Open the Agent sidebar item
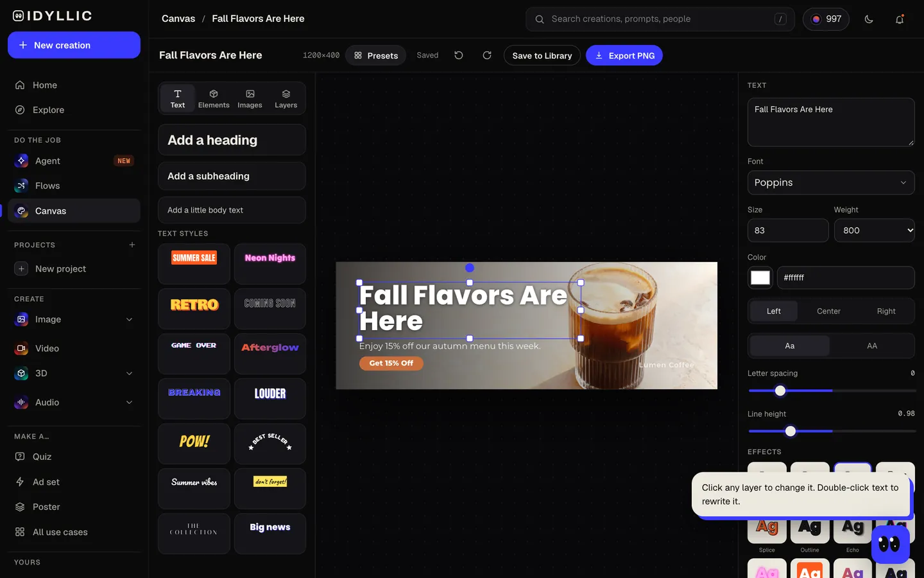Screen dimensions: 924x578 74,161
